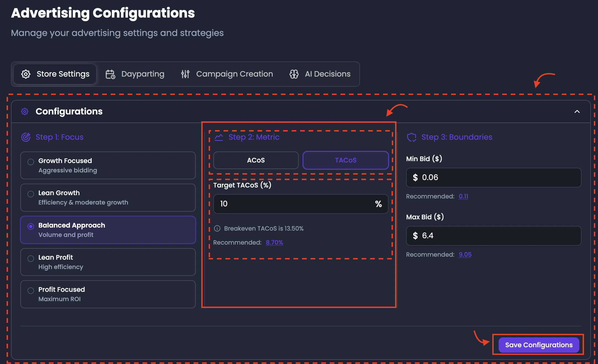
Task: Click the Configurations panel title
Action: (69, 111)
